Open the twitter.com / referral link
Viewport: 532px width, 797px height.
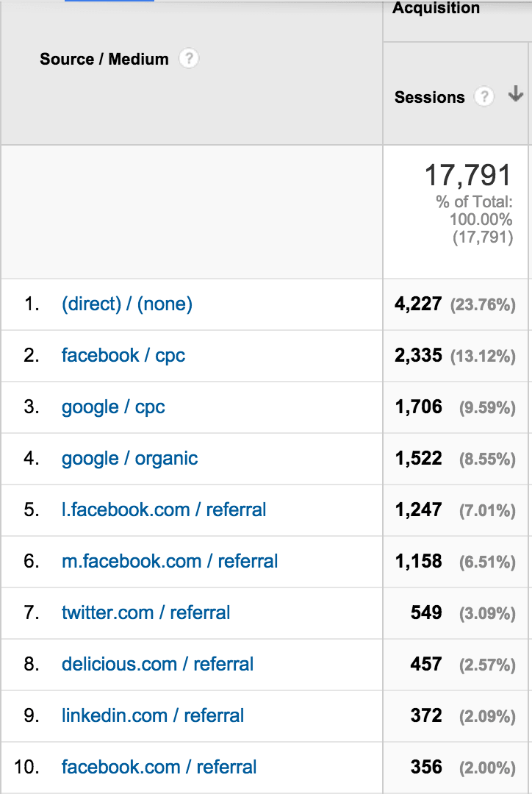tap(145, 612)
